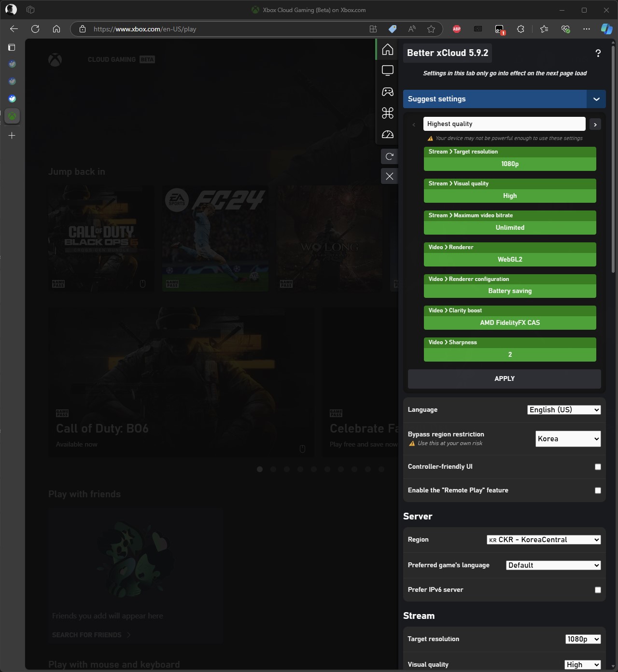This screenshot has height=672, width=618.
Task: Open the Better xCloud home settings tab
Action: (x=388, y=49)
